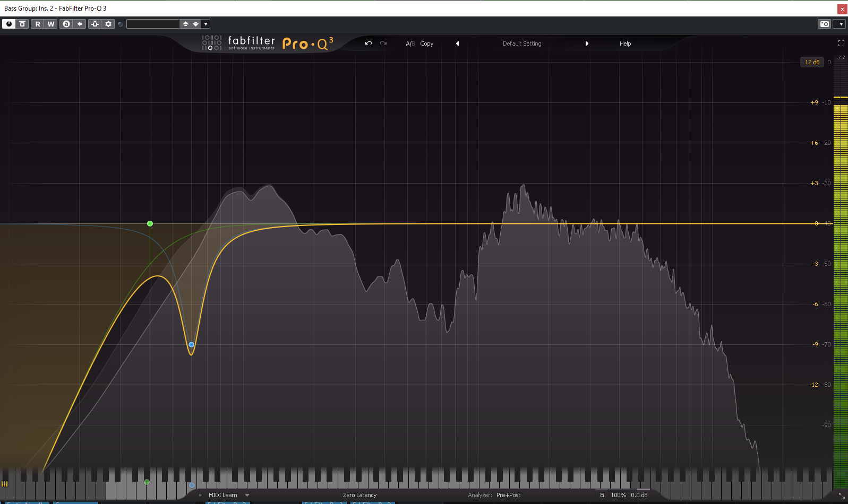The image size is (848, 504).
Task: Go to next preset arrow
Action: pos(587,44)
